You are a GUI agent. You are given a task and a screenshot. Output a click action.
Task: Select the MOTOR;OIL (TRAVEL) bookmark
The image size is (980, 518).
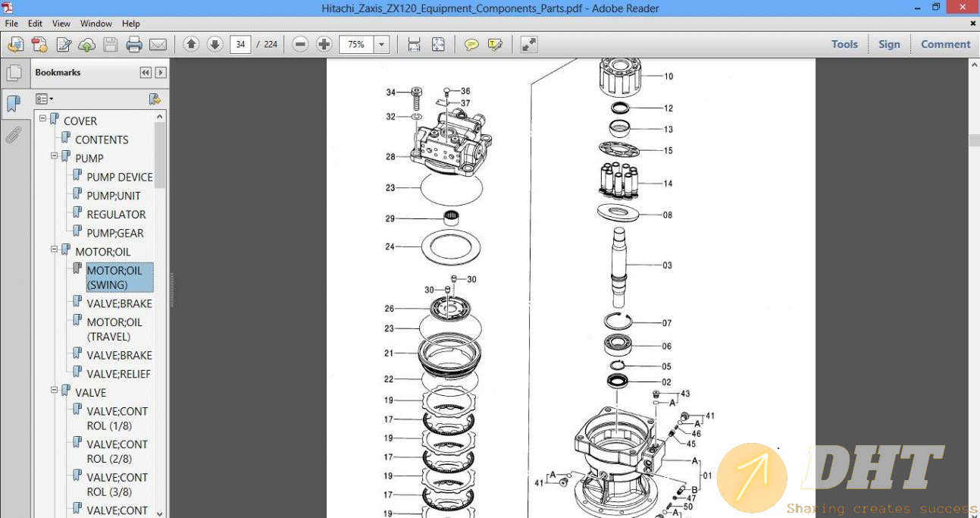pos(114,329)
